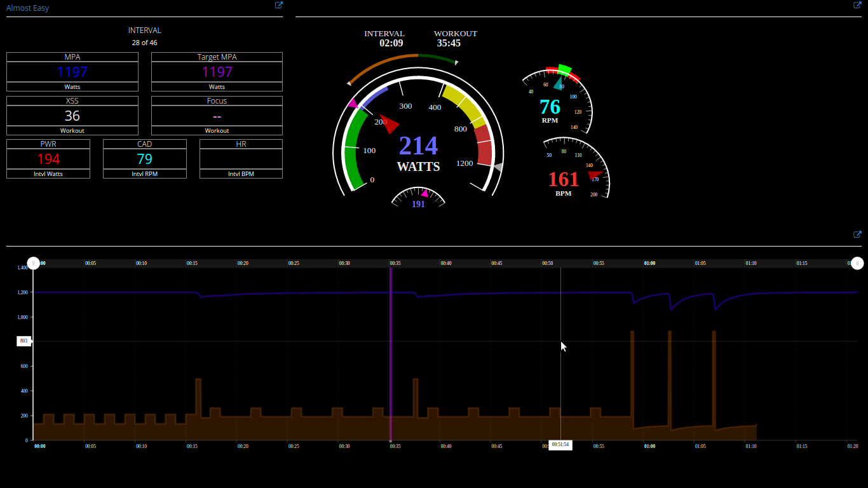This screenshot has height=488, width=868.
Task: Click the left range handle of the chart
Action: click(x=34, y=263)
